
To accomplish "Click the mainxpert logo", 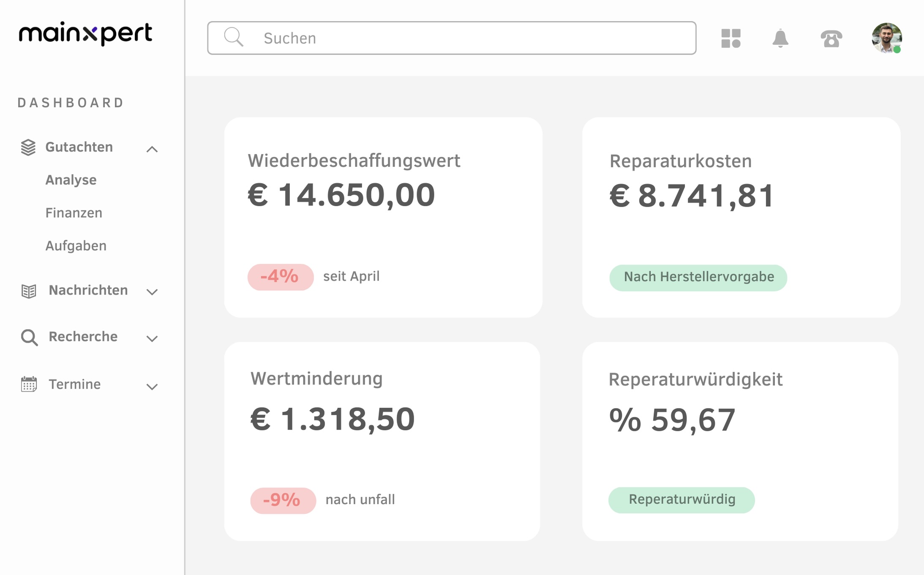I will 85,33.
